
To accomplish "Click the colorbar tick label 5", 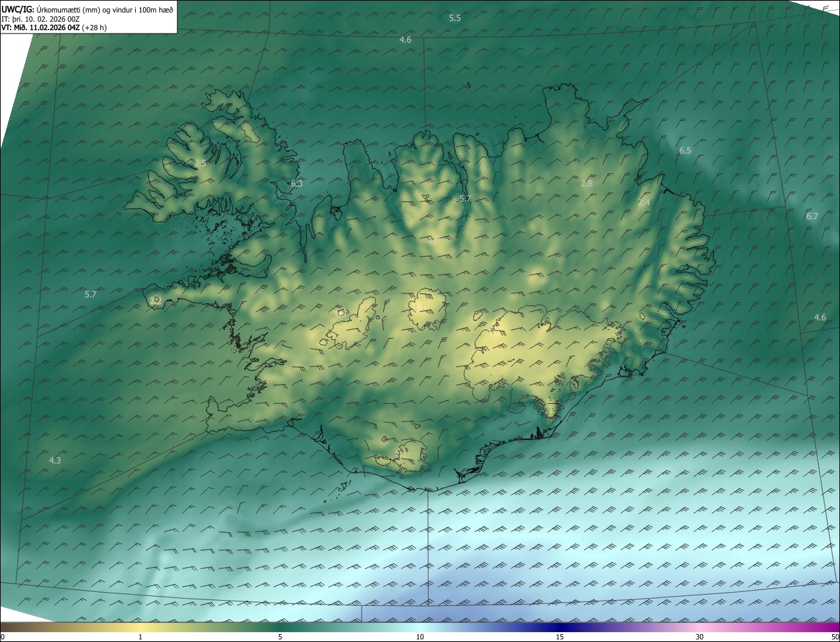I will [280, 637].
